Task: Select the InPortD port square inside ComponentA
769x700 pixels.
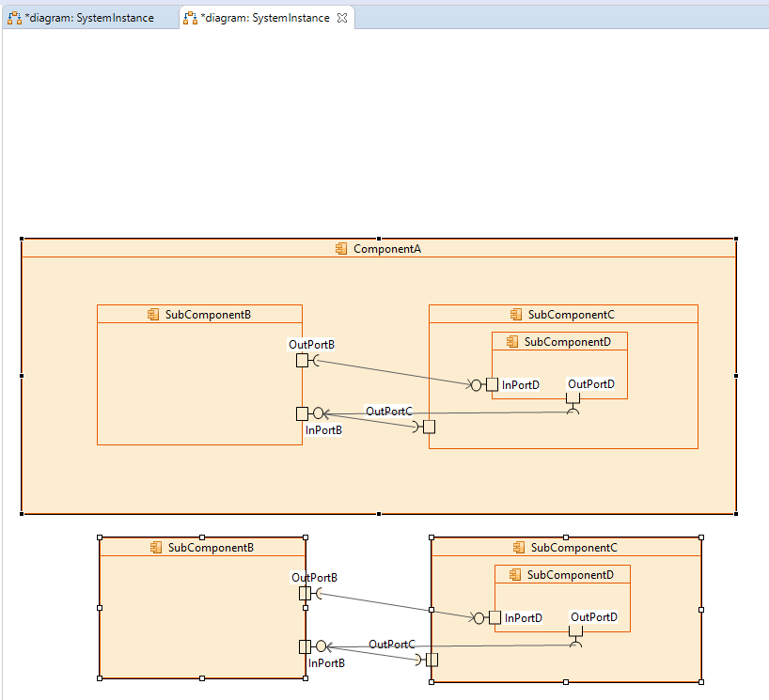Action: click(492, 384)
